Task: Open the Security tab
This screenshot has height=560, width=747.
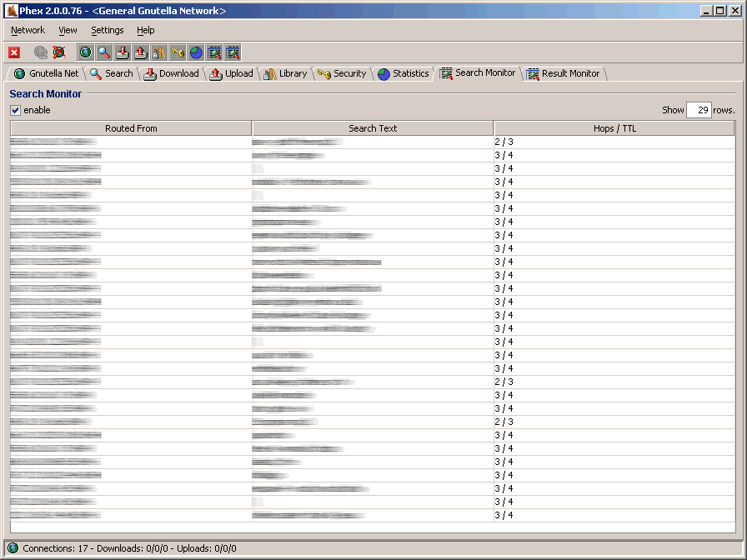Action: click(342, 74)
